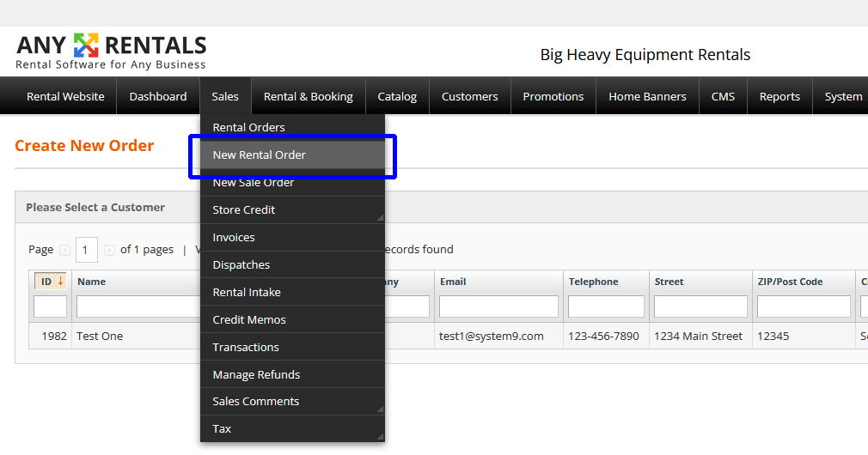The height and width of the screenshot is (455, 868).
Task: Click the page number input field
Action: pyautogui.click(x=87, y=250)
